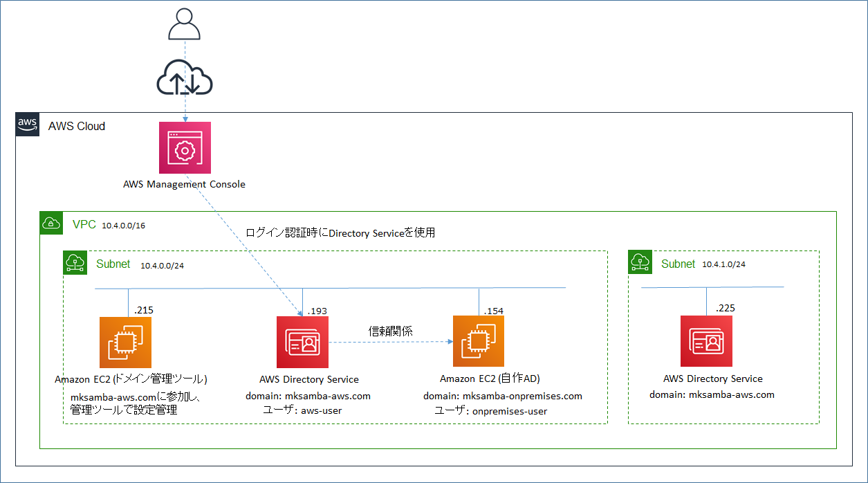Image resolution: width=868 pixels, height=483 pixels.
Task: Click the Subnet label of 10.4.0.0/24
Action: (113, 264)
